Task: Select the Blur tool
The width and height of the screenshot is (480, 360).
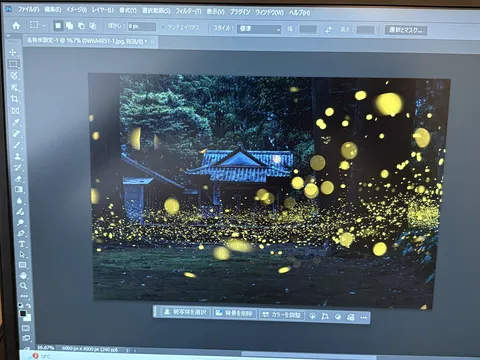Action: click(20, 200)
